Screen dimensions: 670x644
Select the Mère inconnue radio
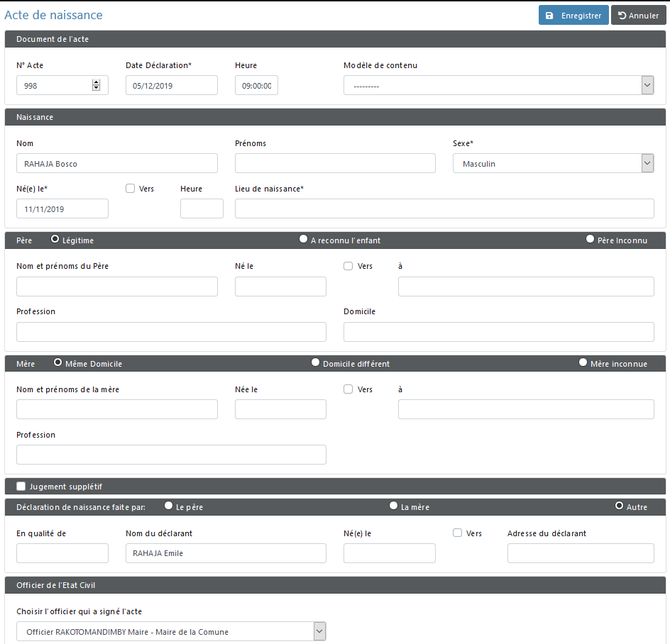583,362
